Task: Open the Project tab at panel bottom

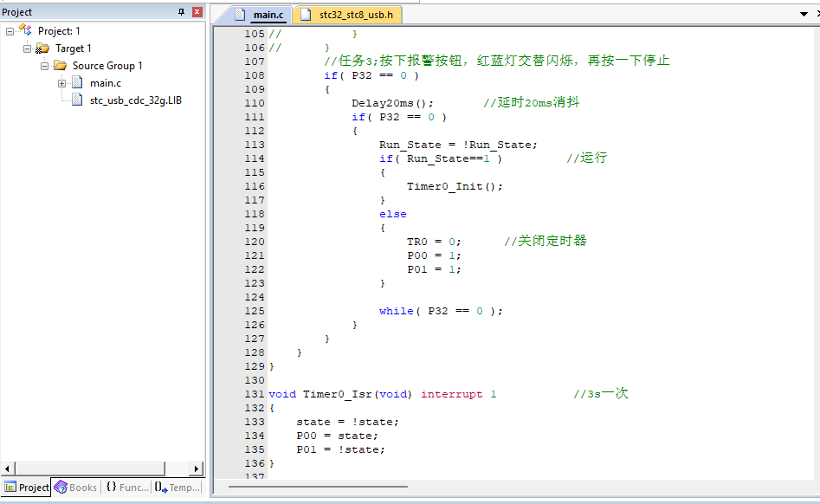Action: click(x=27, y=488)
